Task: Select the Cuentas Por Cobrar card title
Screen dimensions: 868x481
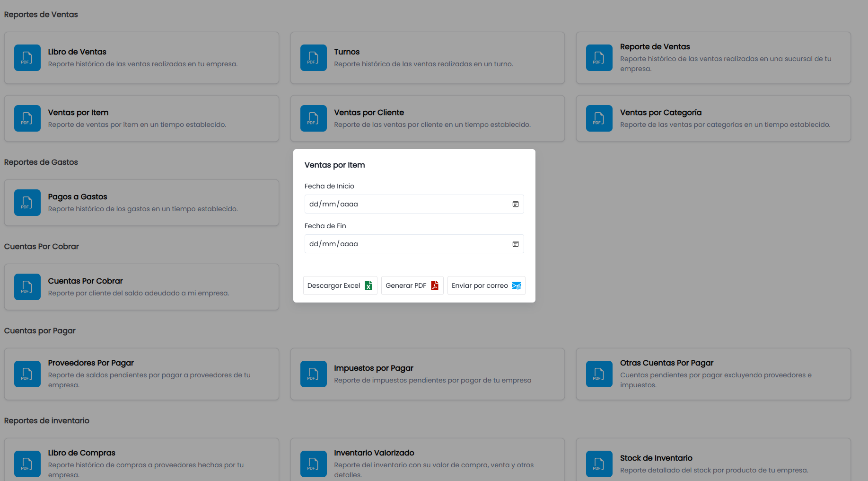Action: (x=85, y=281)
